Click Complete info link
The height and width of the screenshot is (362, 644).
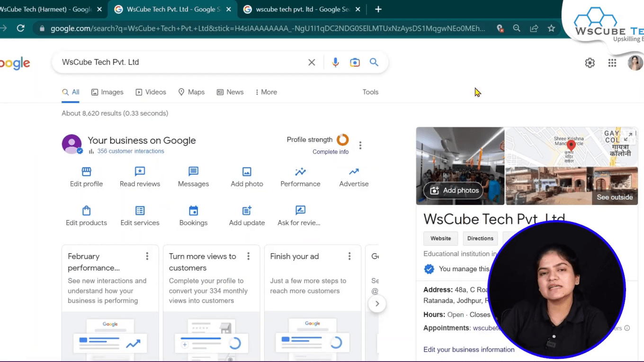tap(331, 152)
